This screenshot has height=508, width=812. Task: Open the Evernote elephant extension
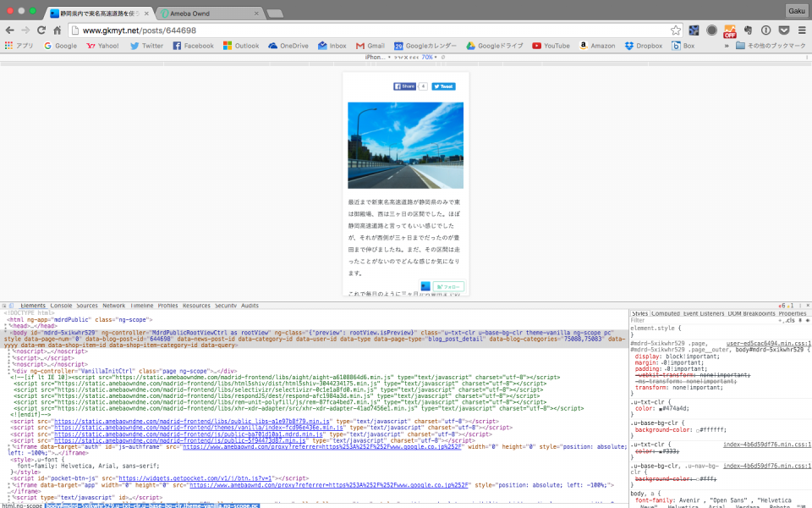coord(748,30)
